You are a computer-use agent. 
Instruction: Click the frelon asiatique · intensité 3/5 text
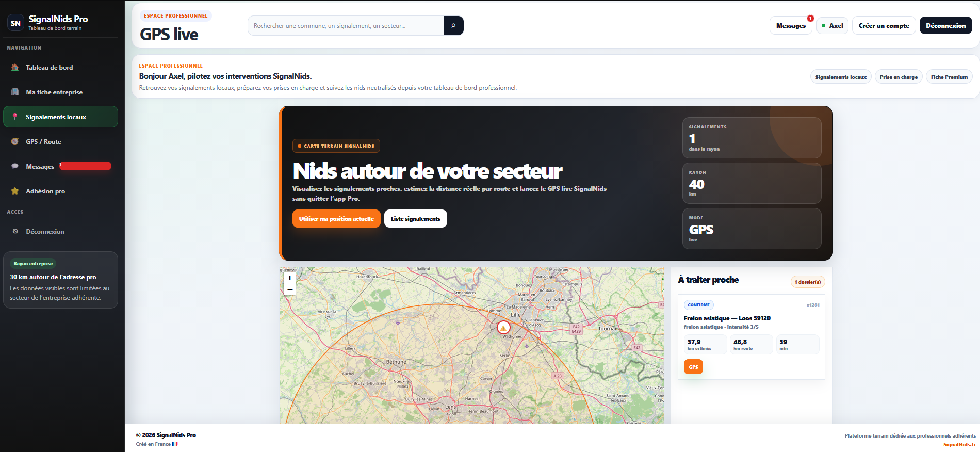[x=721, y=327]
